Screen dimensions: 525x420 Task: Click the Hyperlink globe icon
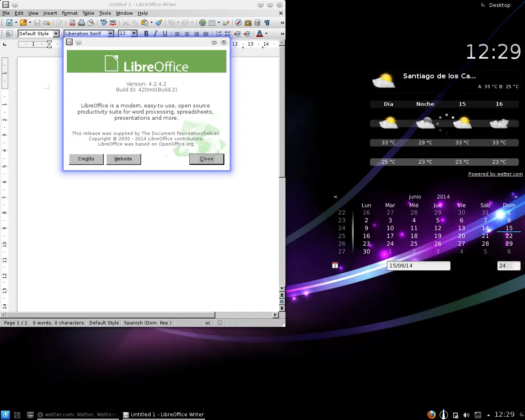coord(203,23)
